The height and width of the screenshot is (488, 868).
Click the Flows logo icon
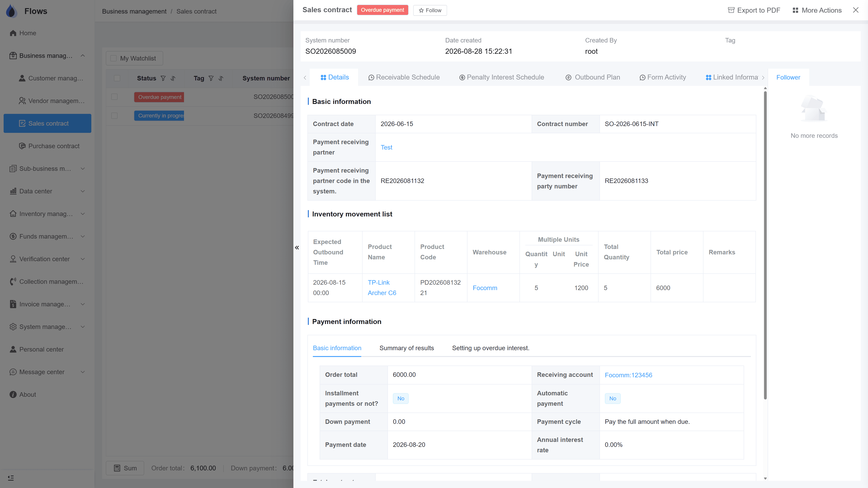click(x=12, y=11)
